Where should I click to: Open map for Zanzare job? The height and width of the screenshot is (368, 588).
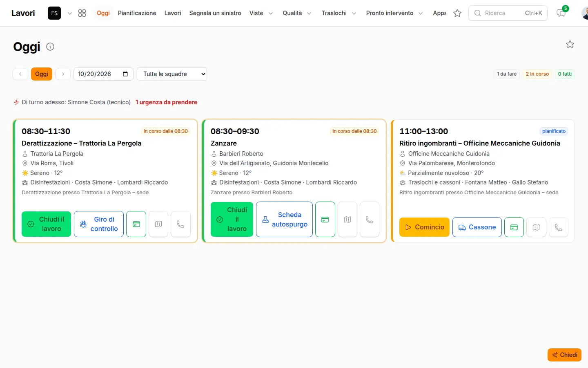(x=347, y=220)
